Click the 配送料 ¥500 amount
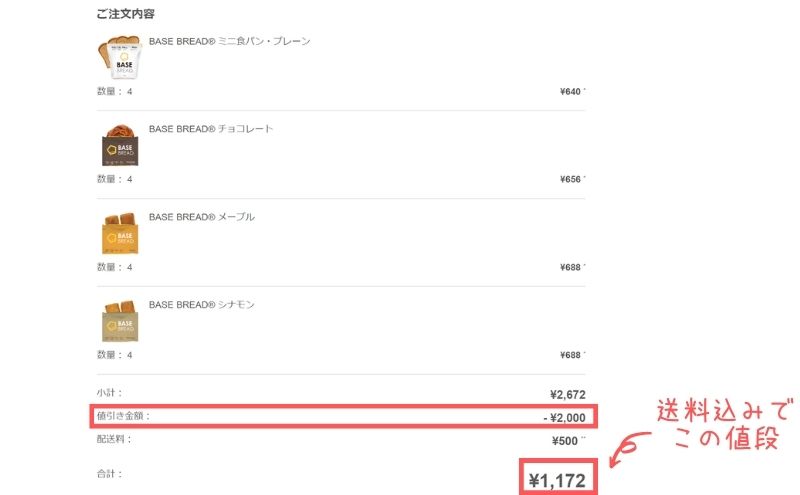Image resolution: width=800 pixels, height=495 pixels. (x=565, y=441)
